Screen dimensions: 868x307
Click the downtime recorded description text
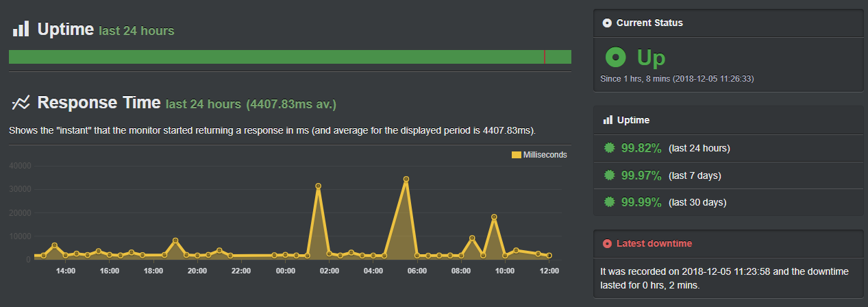(724, 278)
